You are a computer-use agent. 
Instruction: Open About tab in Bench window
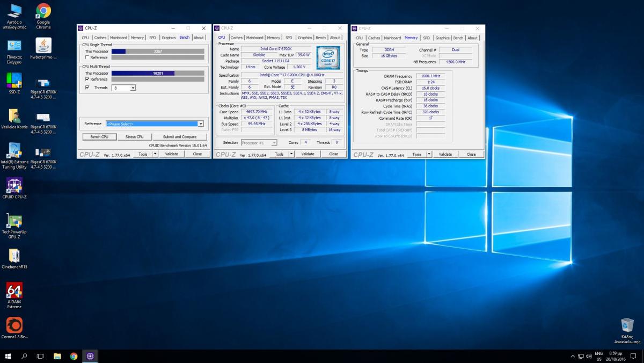click(x=199, y=38)
